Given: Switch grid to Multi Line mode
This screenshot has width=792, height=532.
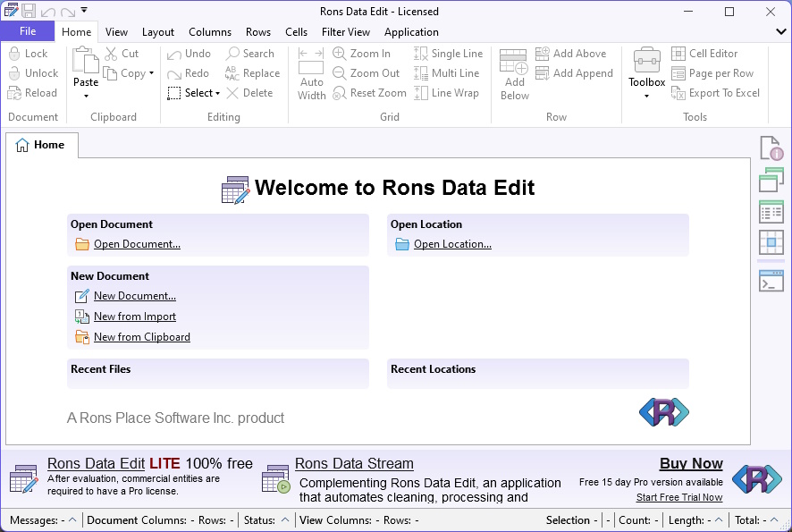Looking at the screenshot, I should tap(447, 73).
